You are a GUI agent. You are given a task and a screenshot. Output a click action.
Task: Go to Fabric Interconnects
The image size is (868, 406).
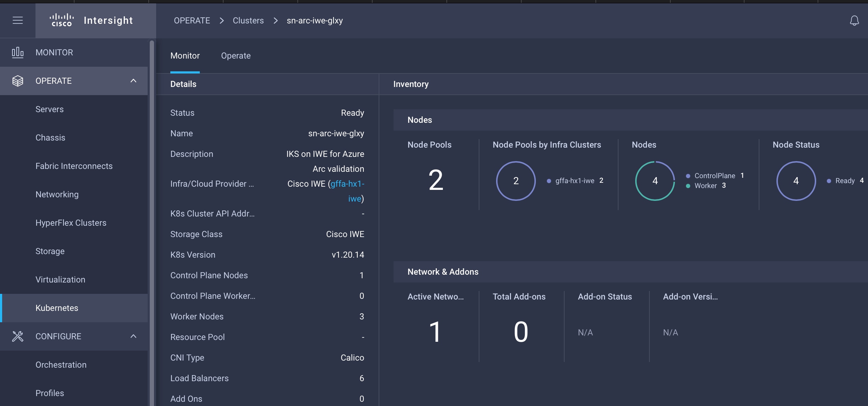pyautogui.click(x=74, y=166)
